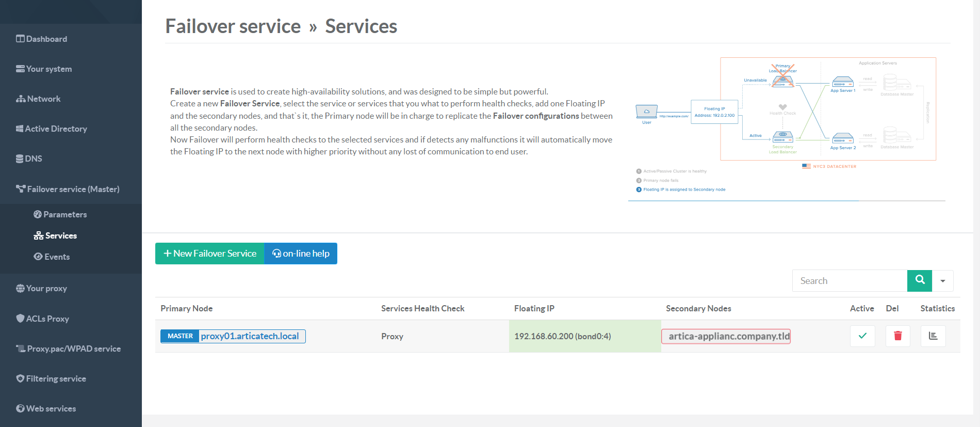Click the Floating IP column header

534,308
